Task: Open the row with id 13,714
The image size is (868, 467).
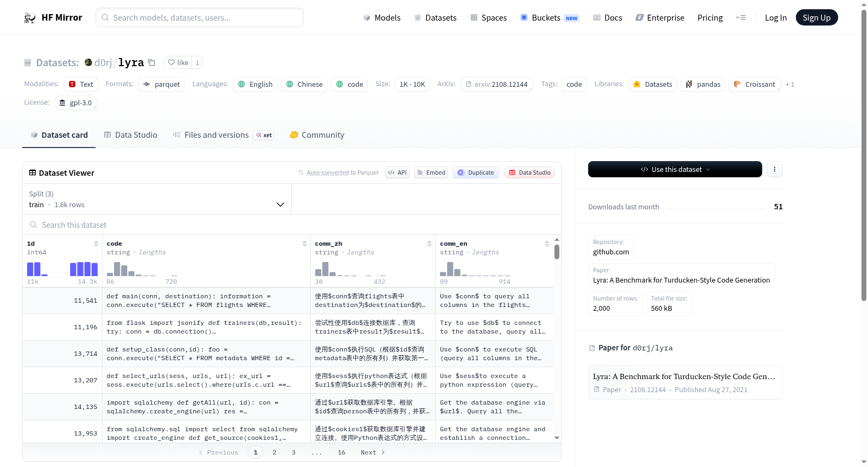Action: pos(288,354)
